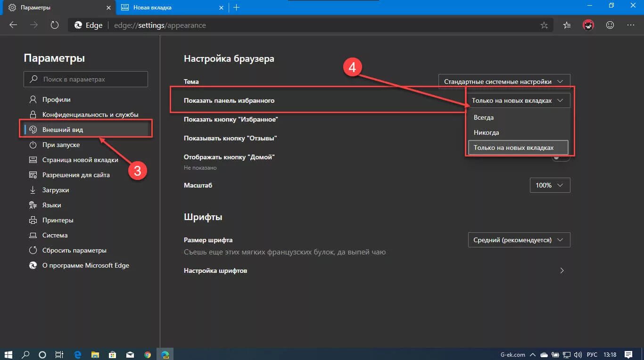Open the network tray icon
This screenshot has width=644, height=360.
[567, 354]
